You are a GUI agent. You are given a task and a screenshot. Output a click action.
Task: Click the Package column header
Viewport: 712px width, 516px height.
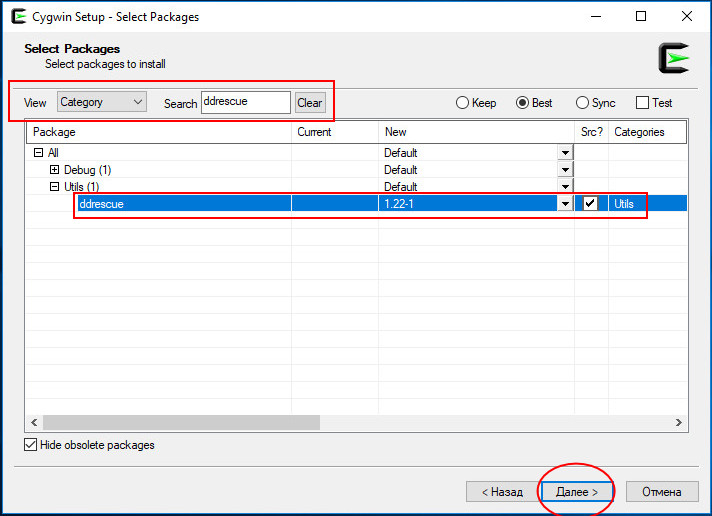pyautogui.click(x=158, y=132)
